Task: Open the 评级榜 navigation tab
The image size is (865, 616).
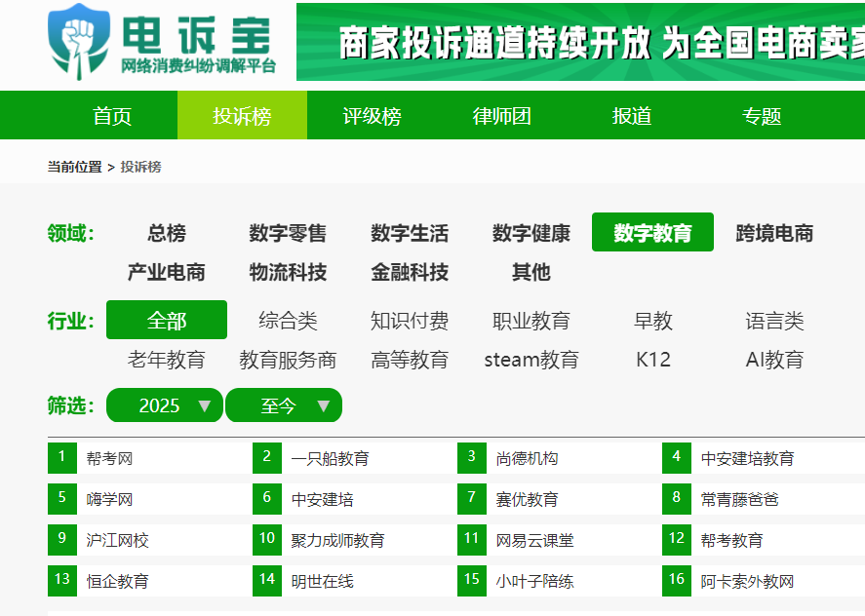Action: click(x=372, y=116)
